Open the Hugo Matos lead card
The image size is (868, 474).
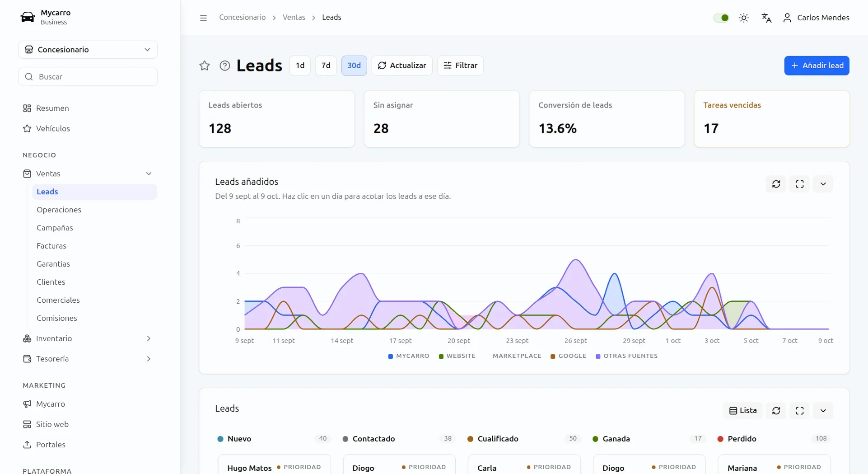pos(274,465)
